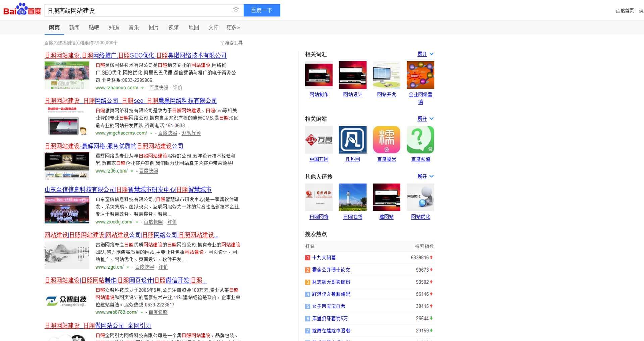
Task: Click the Baidu logo
Action: [x=22, y=9]
